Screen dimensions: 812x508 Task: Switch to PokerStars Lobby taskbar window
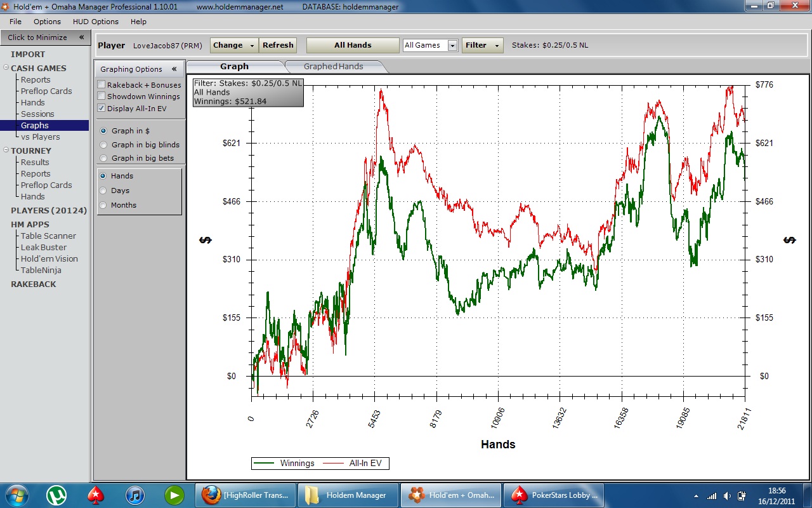click(554, 495)
